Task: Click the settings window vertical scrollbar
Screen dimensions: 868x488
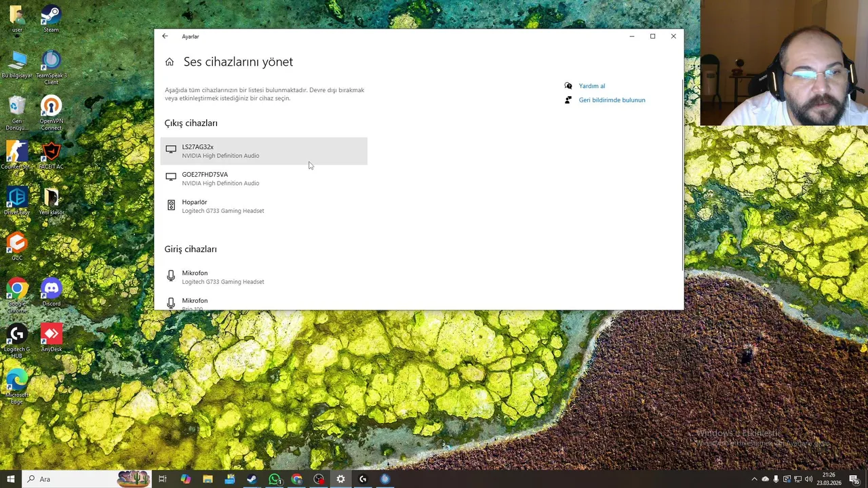Action: [x=682, y=175]
